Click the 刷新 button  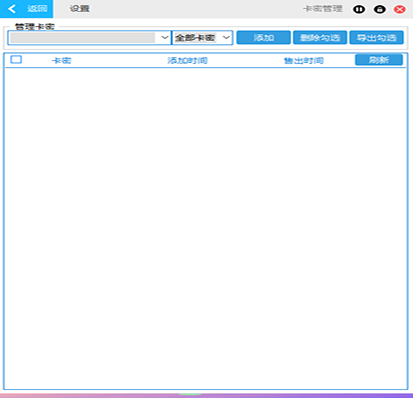[379, 60]
